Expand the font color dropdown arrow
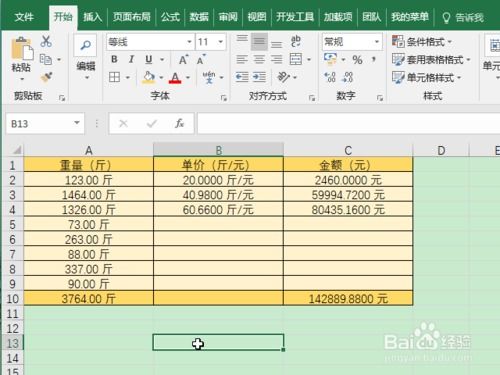This screenshot has height=375, width=500. [x=188, y=77]
